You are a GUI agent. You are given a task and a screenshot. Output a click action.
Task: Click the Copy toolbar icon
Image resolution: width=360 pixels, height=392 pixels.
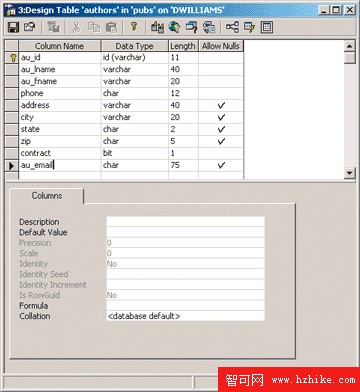94,27
